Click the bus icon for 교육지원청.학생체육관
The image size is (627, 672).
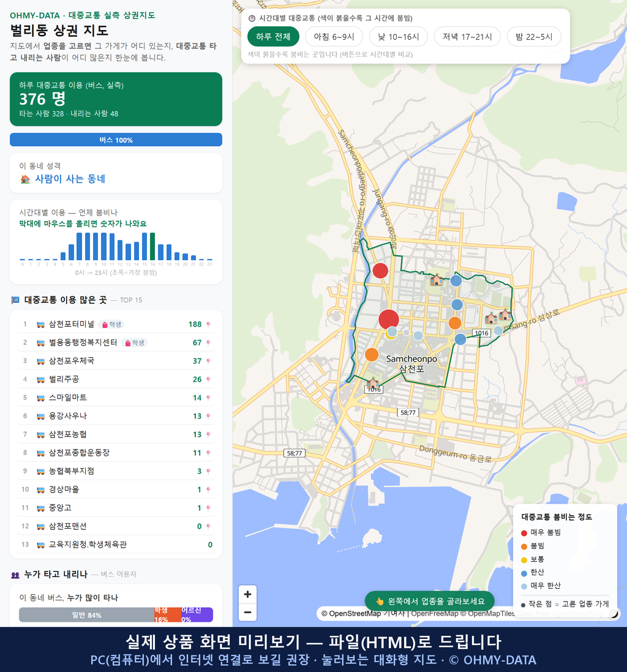(x=41, y=545)
